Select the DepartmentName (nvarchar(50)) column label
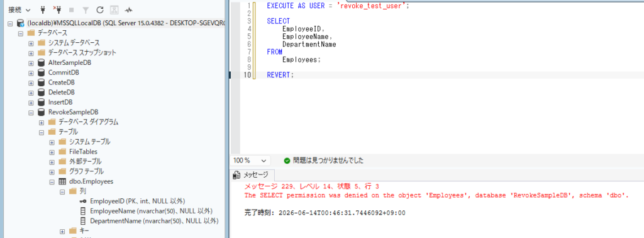644x238 pixels. 154,221
